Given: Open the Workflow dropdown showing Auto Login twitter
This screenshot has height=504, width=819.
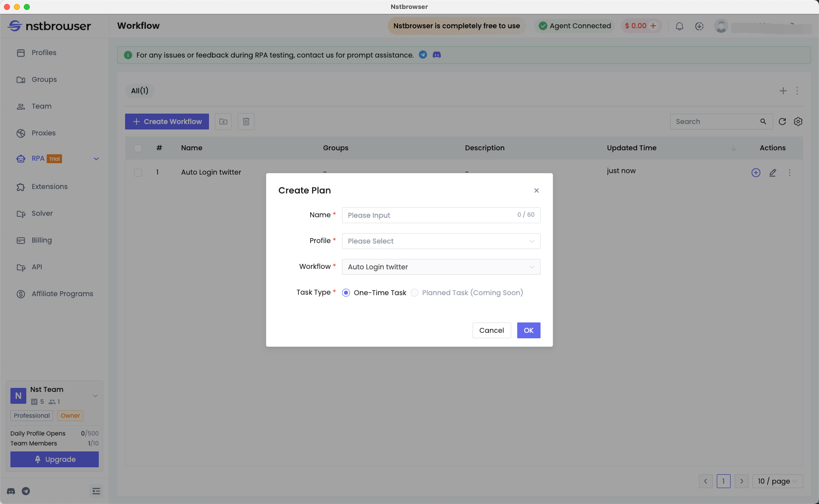Looking at the screenshot, I should click(x=441, y=267).
